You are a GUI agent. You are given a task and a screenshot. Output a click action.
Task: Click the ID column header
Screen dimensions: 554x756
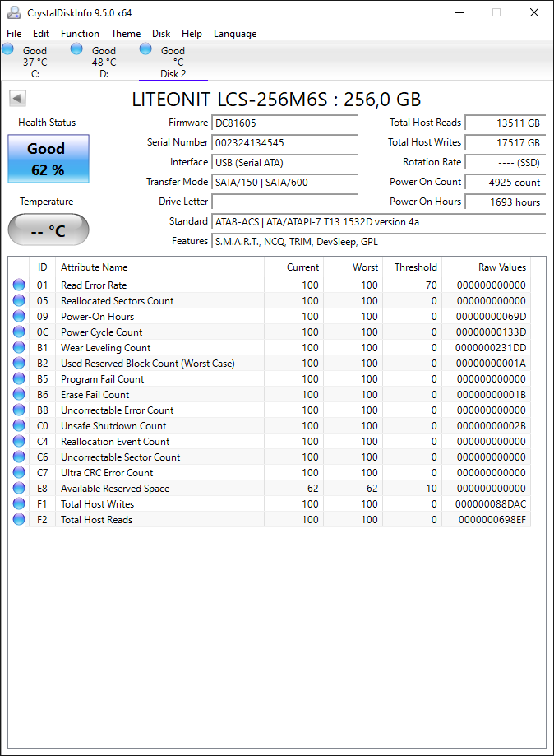click(43, 267)
